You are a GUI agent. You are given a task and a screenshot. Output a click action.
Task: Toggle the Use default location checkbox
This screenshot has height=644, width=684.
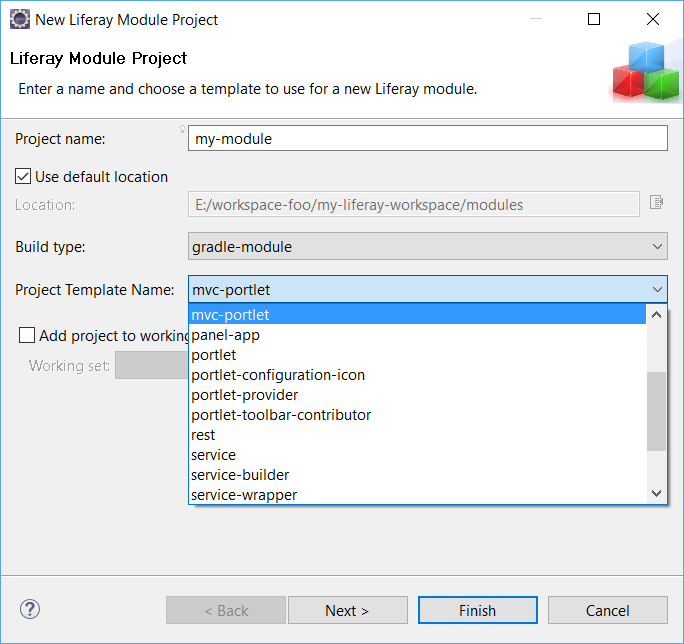pos(23,176)
